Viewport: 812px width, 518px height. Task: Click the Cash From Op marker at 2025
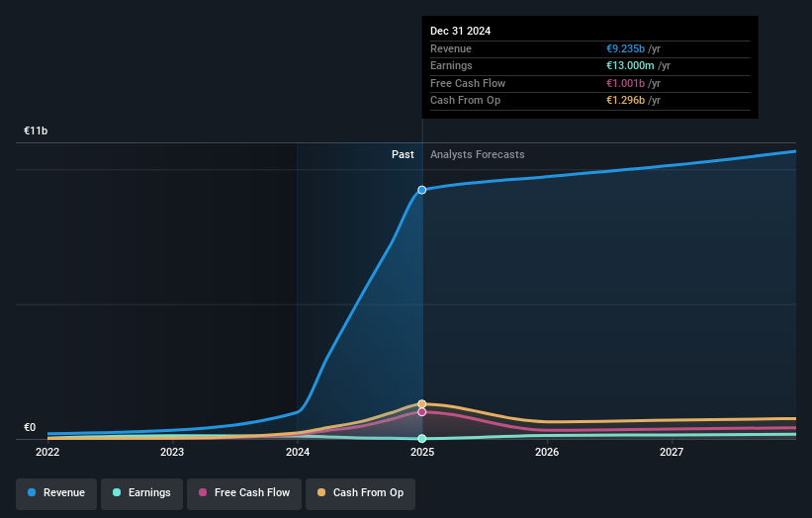pyautogui.click(x=422, y=403)
